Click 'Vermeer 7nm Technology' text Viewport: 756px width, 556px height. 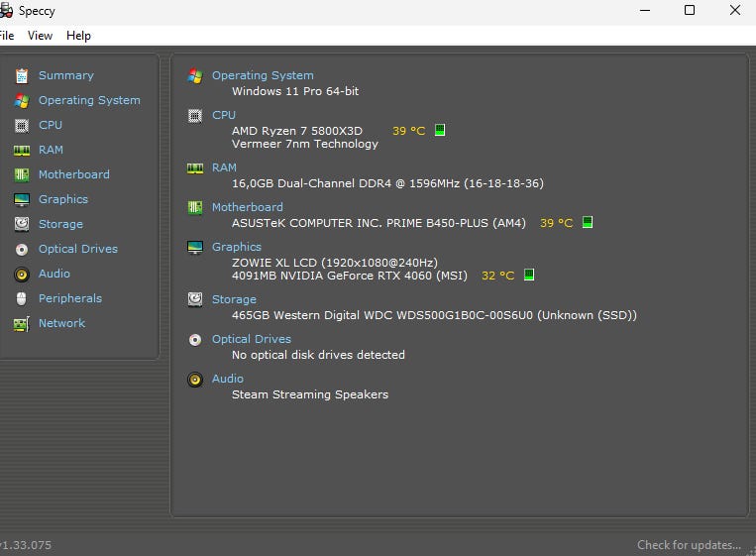coord(305,144)
